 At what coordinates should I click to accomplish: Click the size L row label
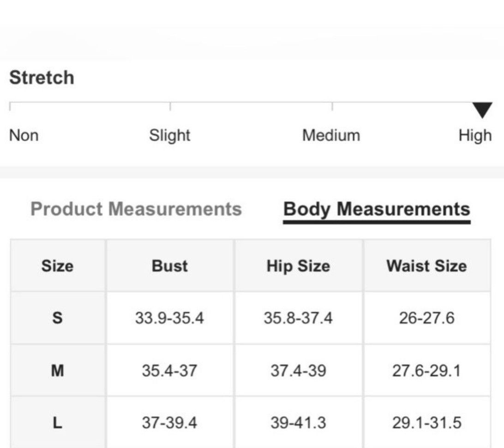coord(58,422)
